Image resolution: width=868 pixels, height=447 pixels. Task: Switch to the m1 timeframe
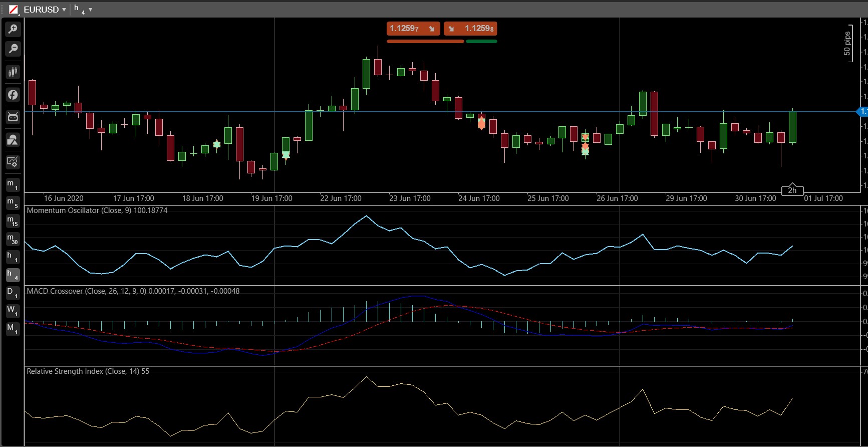13,185
